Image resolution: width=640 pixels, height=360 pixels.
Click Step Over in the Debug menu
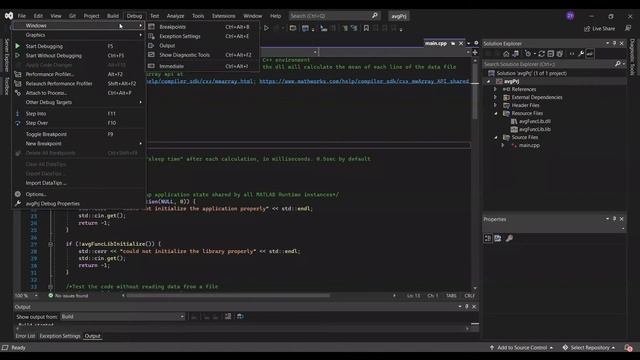(x=78, y=123)
